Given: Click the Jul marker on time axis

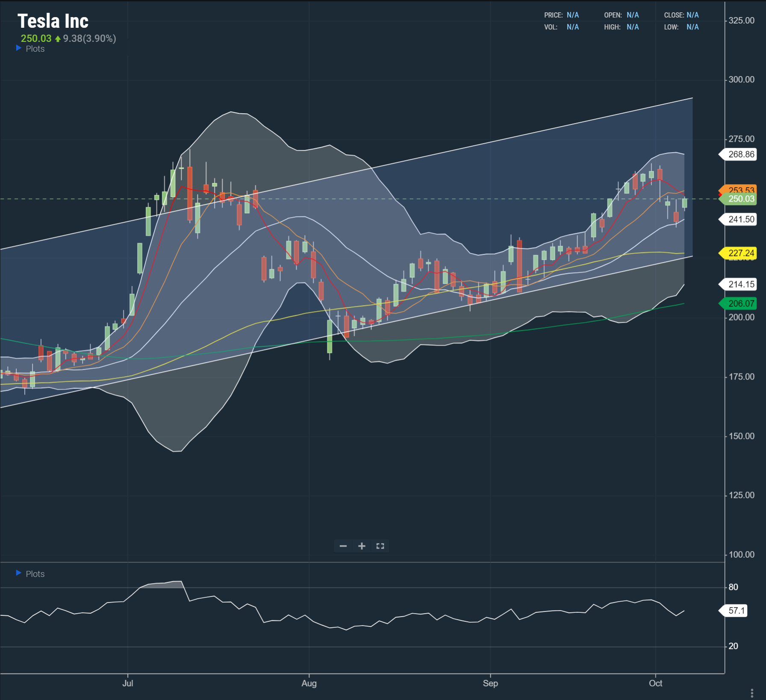Looking at the screenshot, I should coord(127,683).
